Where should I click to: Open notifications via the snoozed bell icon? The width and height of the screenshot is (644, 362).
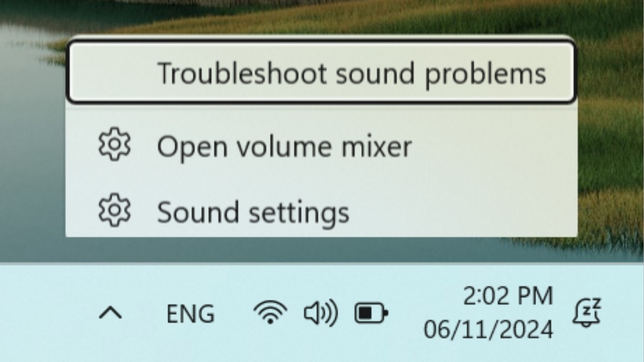tap(586, 313)
